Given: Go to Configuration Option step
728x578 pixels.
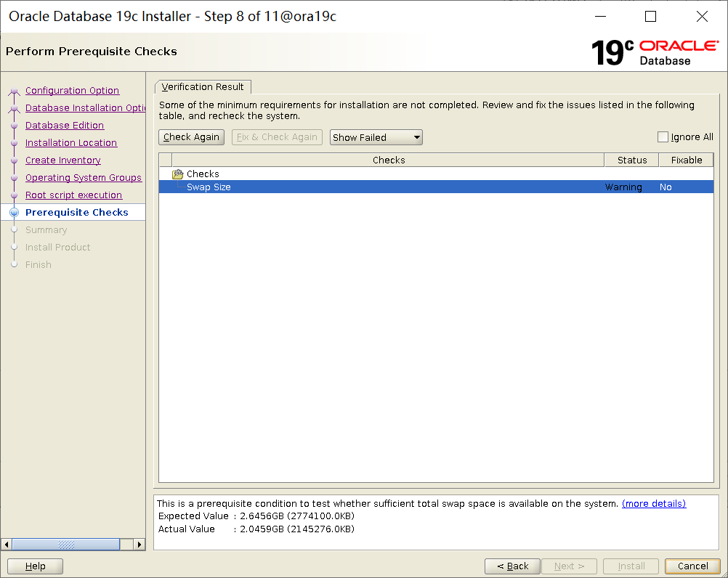Looking at the screenshot, I should tap(73, 91).
